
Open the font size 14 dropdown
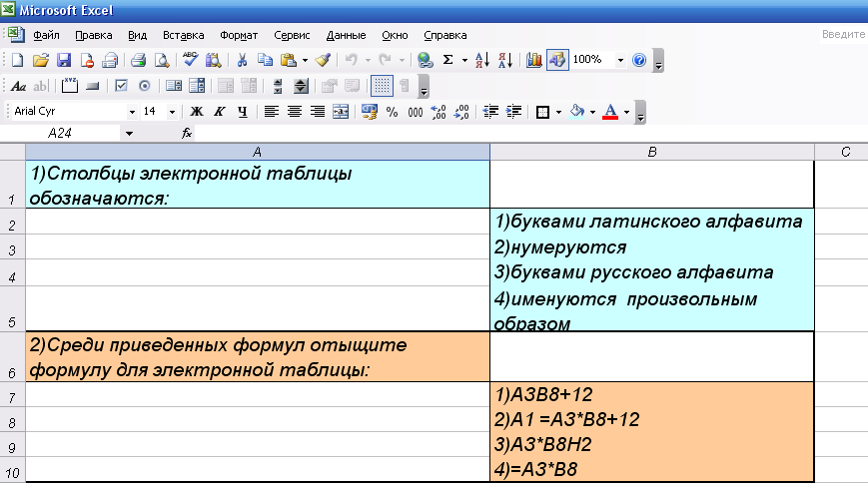[172, 113]
